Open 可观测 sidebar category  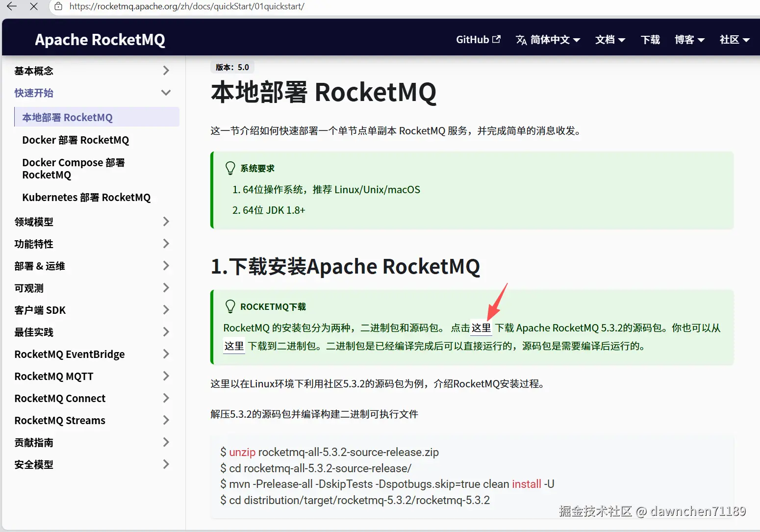pyautogui.click(x=29, y=288)
